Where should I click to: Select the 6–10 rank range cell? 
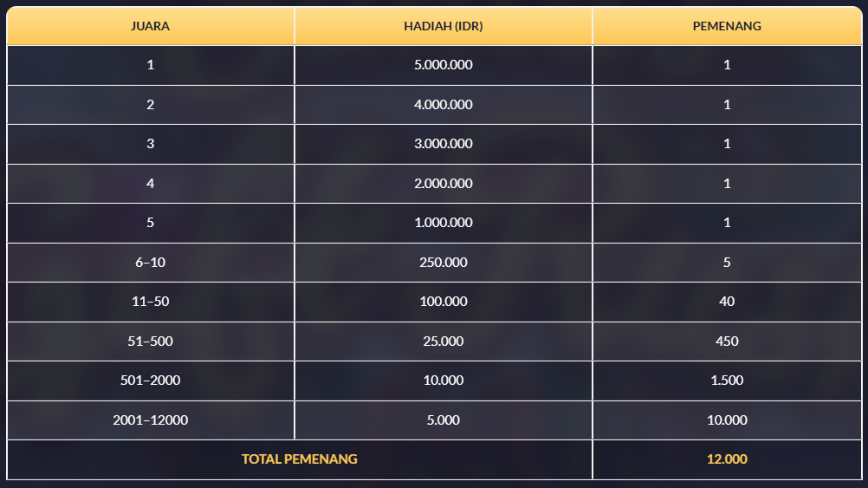150,263
